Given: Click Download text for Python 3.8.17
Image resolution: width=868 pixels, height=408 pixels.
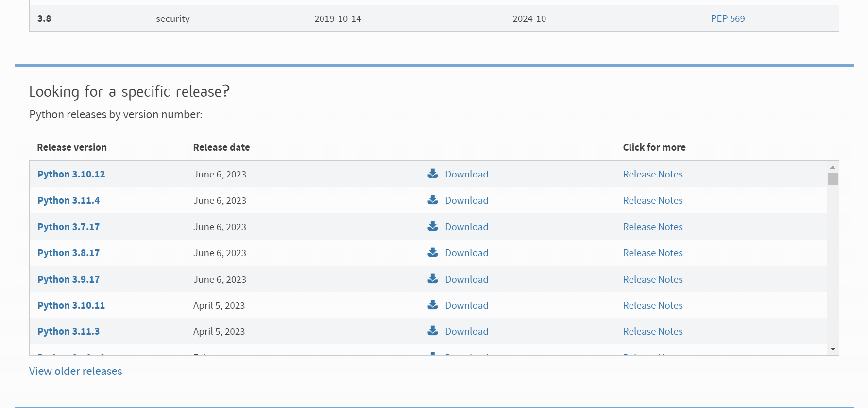Looking at the screenshot, I should [467, 253].
